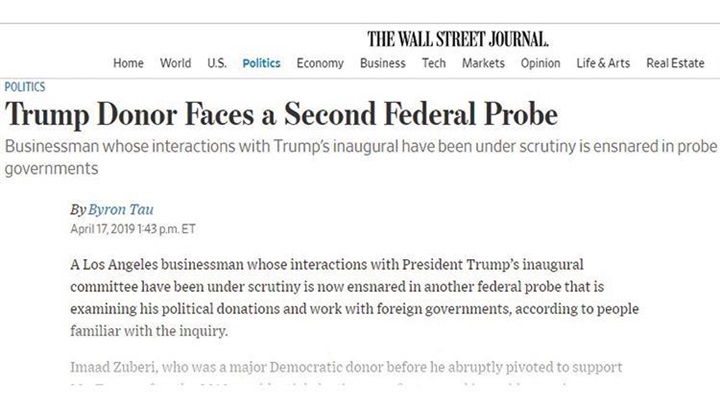Select the Real Estate section
720x408 pixels.
pos(675,63)
